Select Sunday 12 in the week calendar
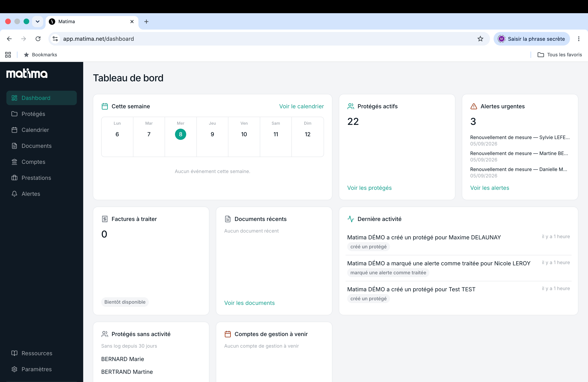588x382 pixels. (x=308, y=137)
